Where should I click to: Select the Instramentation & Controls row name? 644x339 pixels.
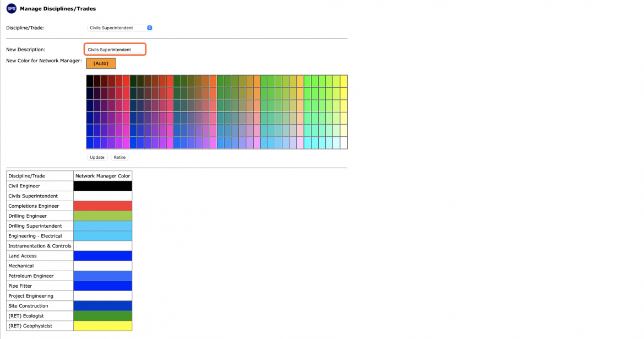(x=40, y=246)
